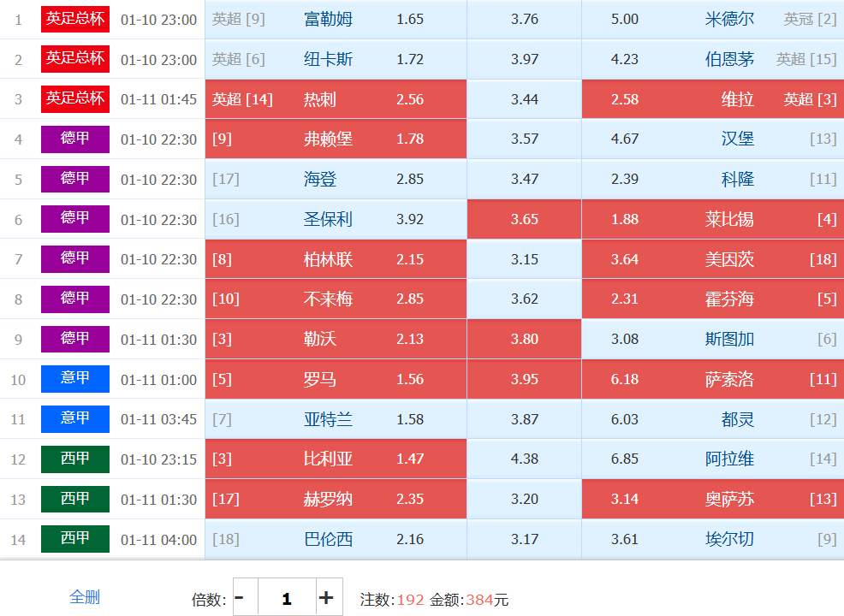Image resolution: width=844 pixels, height=616 pixels.
Task: Toggle 富勒姆 home win odds 1.65
Action: [x=336, y=19]
